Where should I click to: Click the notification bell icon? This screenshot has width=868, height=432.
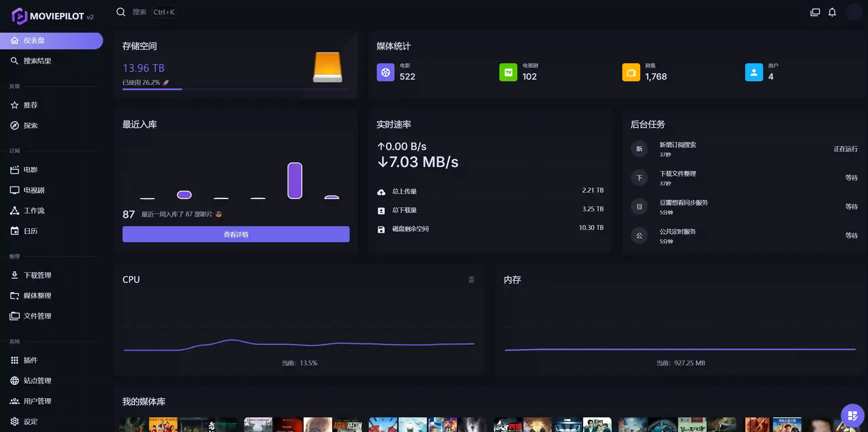[x=832, y=12]
